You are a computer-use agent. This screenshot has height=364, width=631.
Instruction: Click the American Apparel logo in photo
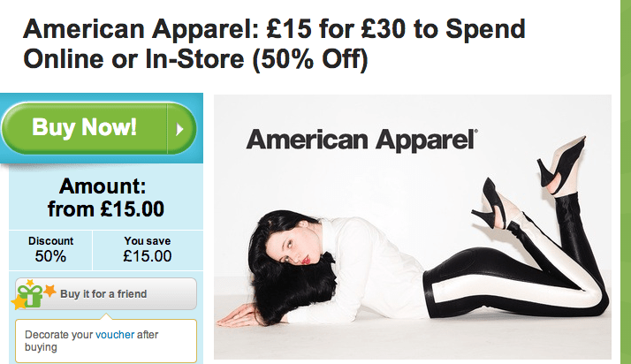point(361,140)
